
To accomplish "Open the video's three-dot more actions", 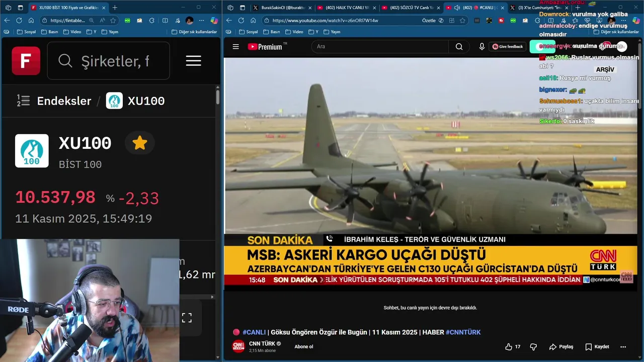I will click(x=623, y=347).
